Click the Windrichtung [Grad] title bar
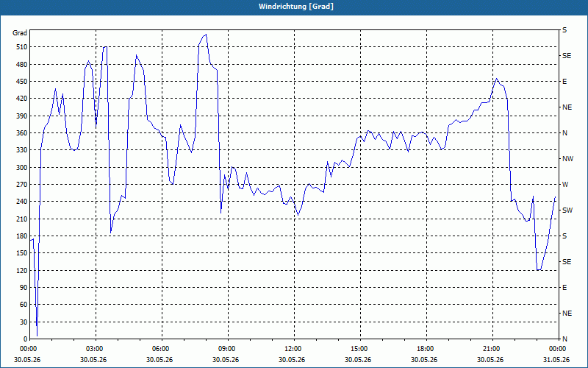 pos(294,7)
